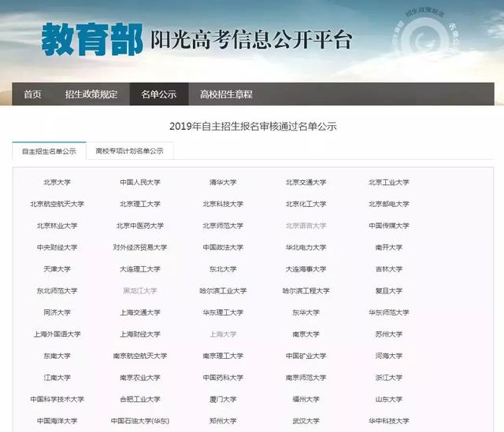Open the 北京科技大学 link
This screenshot has width=504, height=432.
[223, 204]
